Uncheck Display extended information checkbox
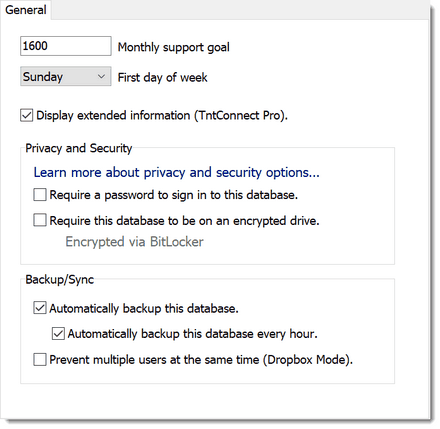440x429 pixels. pyautogui.click(x=26, y=115)
